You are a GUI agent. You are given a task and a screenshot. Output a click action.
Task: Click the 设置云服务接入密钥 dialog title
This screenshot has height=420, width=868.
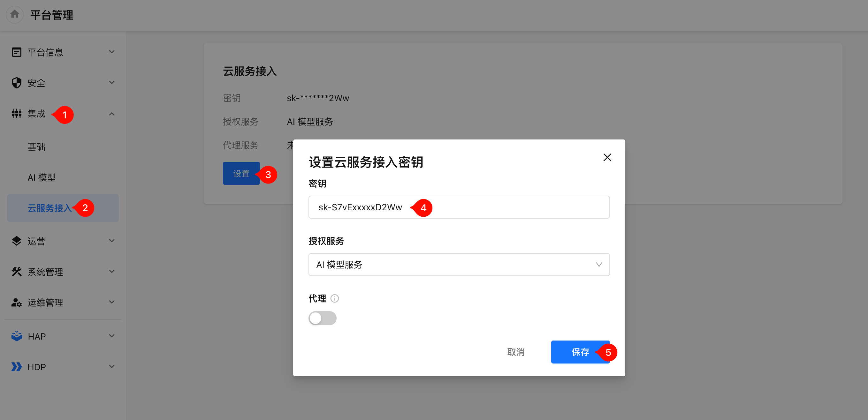366,162
